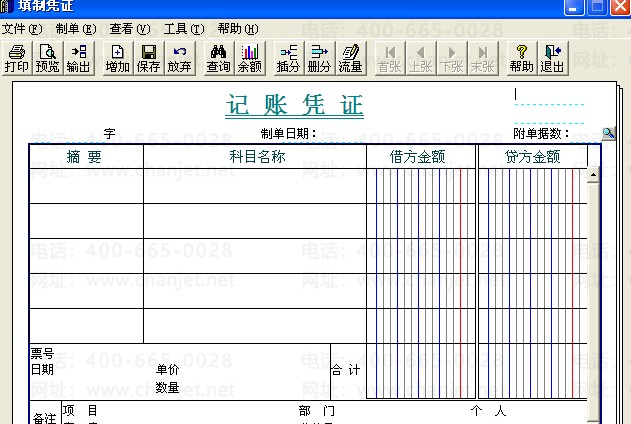Viewport: 631px width, 424px height.
Task: Go to next voucher with 下张
Action: (x=452, y=58)
